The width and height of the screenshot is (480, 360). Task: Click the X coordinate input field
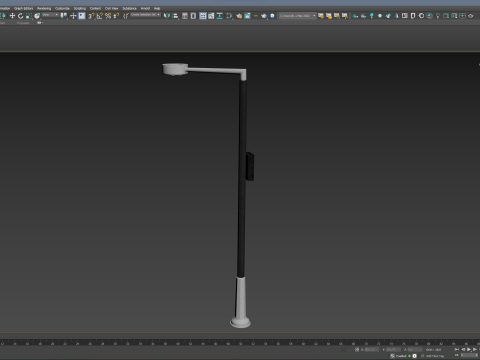[372, 350]
